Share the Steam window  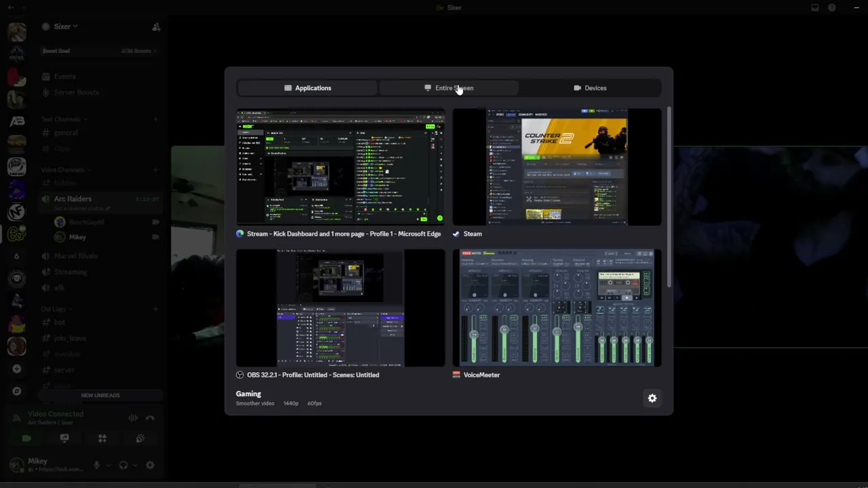[x=557, y=174]
